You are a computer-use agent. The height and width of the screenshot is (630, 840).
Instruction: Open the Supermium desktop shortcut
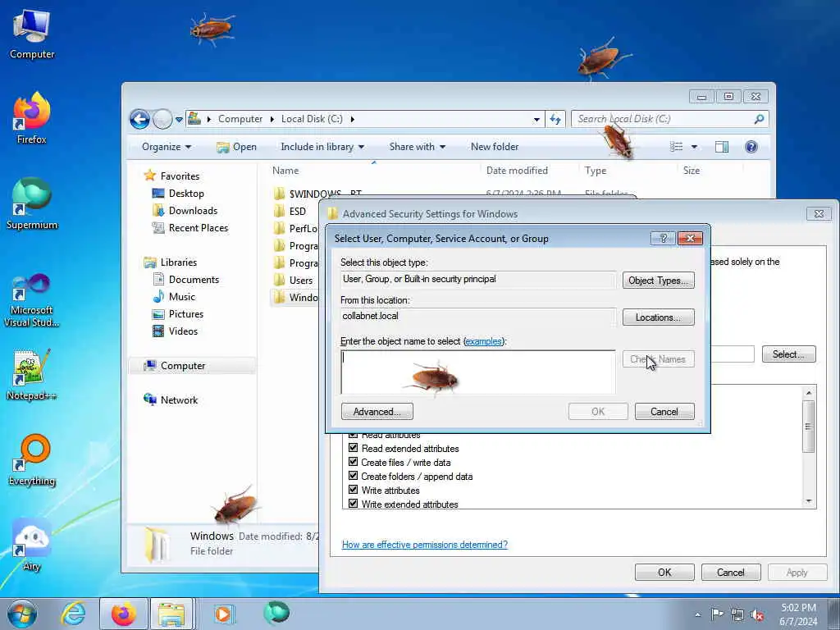[32, 203]
